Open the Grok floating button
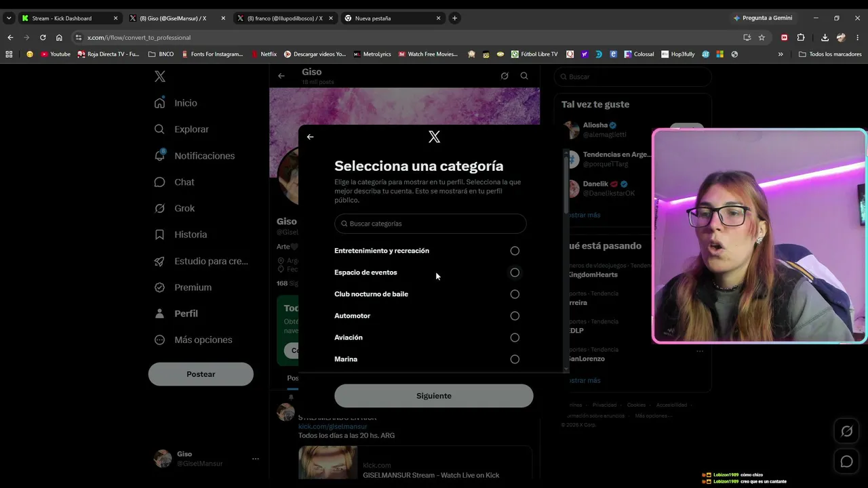Image resolution: width=868 pixels, height=488 pixels. pyautogui.click(x=847, y=431)
